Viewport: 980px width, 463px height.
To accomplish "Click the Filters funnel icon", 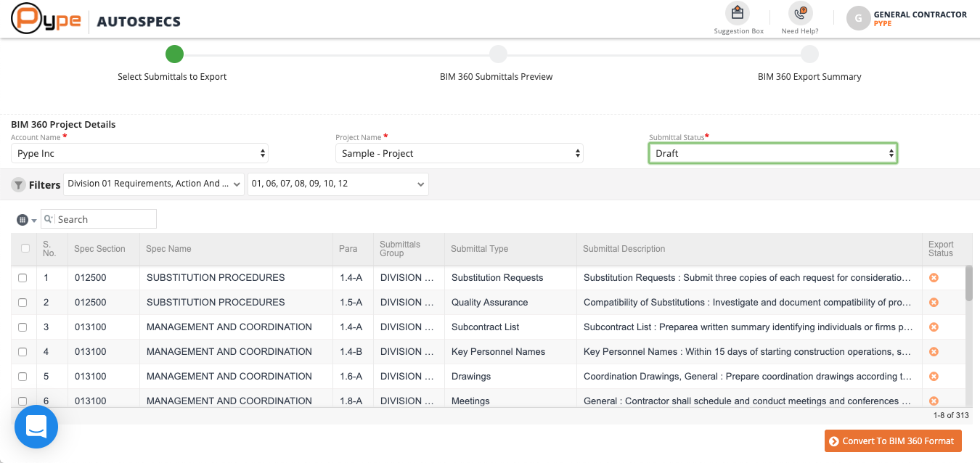I will coord(18,185).
